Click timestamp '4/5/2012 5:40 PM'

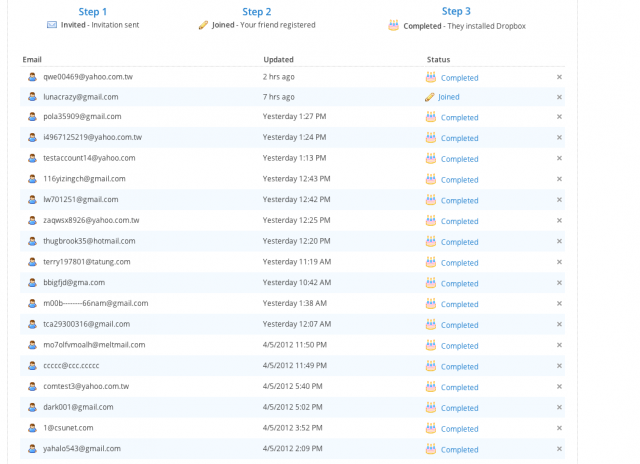pyautogui.click(x=293, y=386)
